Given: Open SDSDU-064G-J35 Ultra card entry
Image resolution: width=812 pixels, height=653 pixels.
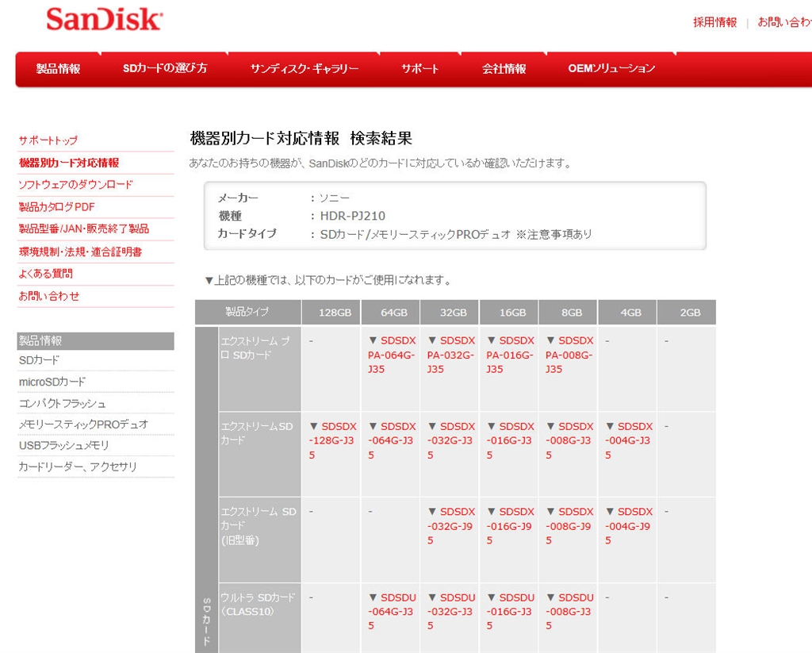Looking at the screenshot, I should click(392, 612).
